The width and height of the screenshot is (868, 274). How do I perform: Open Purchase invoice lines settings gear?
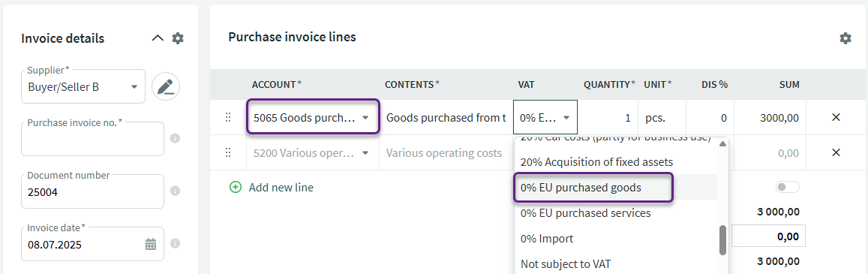845,38
